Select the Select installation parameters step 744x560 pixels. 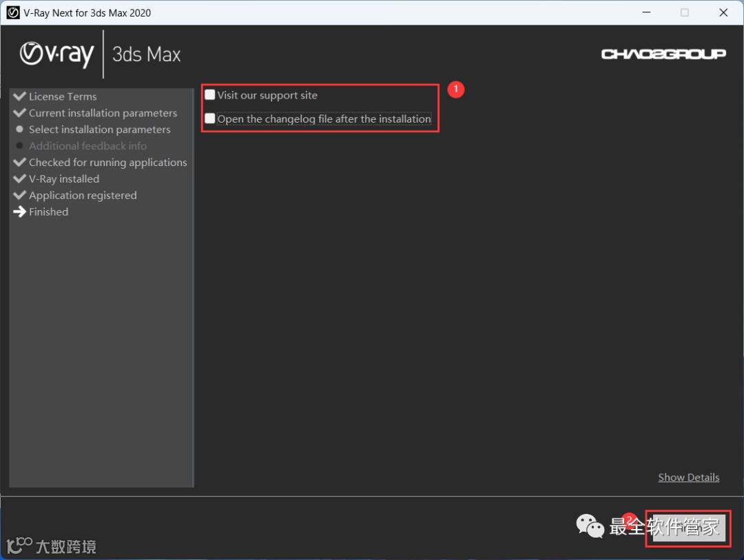click(x=100, y=129)
